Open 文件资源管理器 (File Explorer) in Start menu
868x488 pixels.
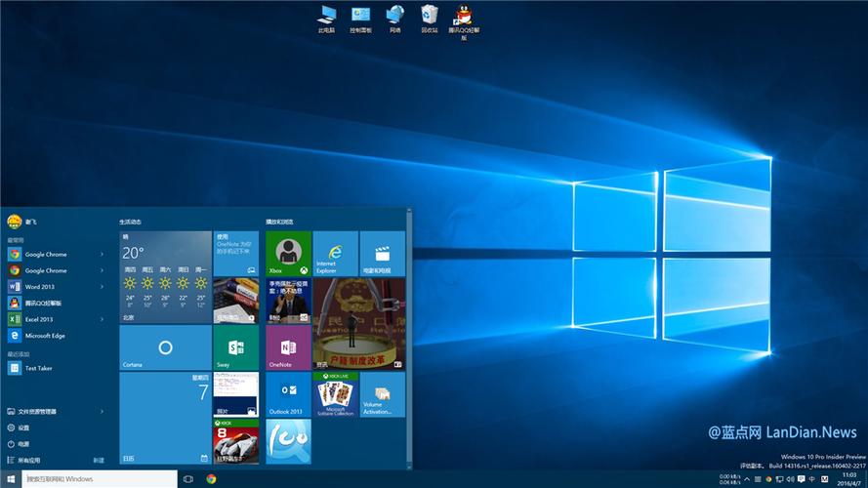56,411
